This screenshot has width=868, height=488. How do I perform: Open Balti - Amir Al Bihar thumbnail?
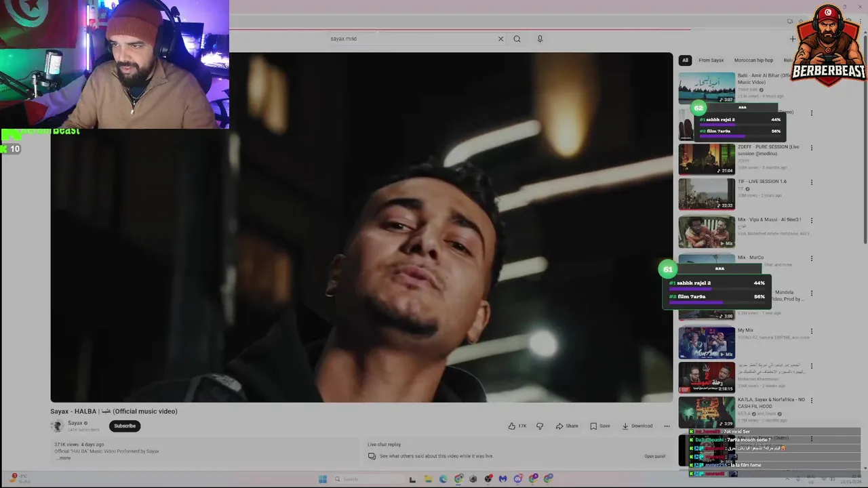coord(707,88)
